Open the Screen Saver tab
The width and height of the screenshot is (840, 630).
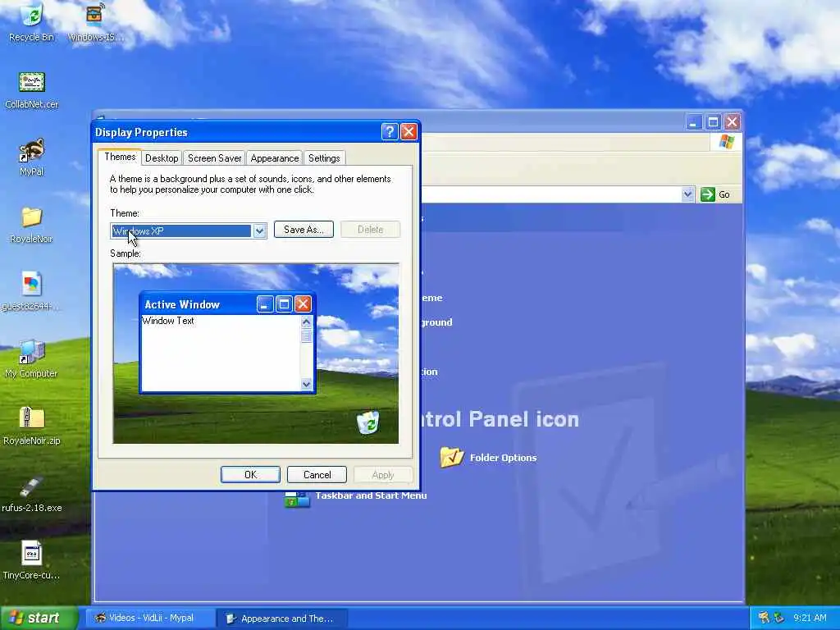pos(214,158)
